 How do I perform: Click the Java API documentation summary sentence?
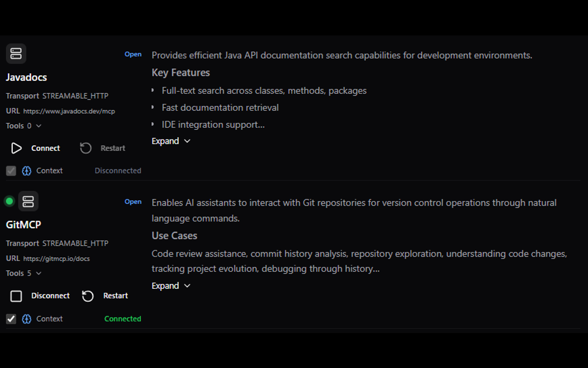pos(342,56)
